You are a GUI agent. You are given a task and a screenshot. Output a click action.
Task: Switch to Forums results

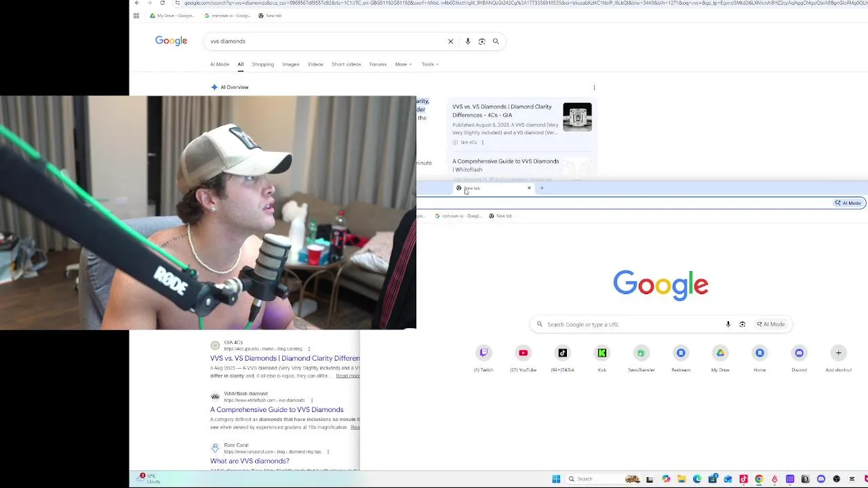(378, 64)
